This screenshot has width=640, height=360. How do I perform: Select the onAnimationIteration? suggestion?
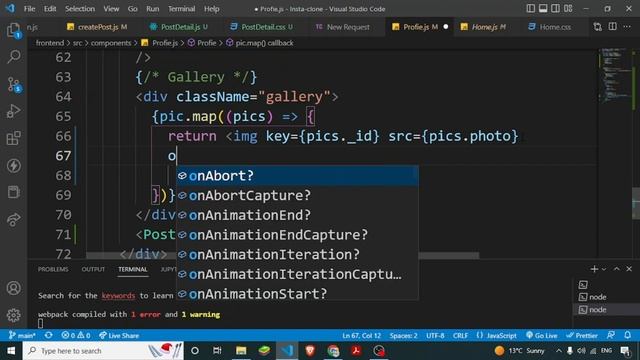pyautogui.click(x=297, y=254)
